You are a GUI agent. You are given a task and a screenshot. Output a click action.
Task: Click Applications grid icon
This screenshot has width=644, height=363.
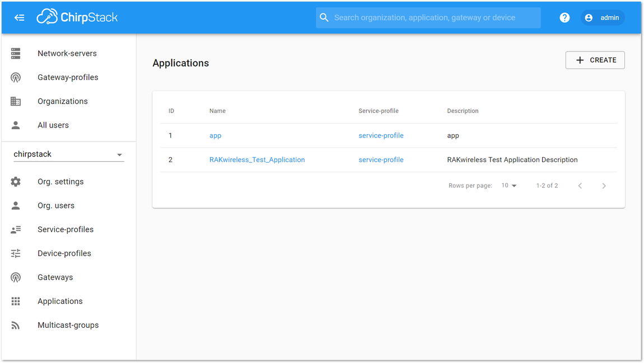pos(16,301)
